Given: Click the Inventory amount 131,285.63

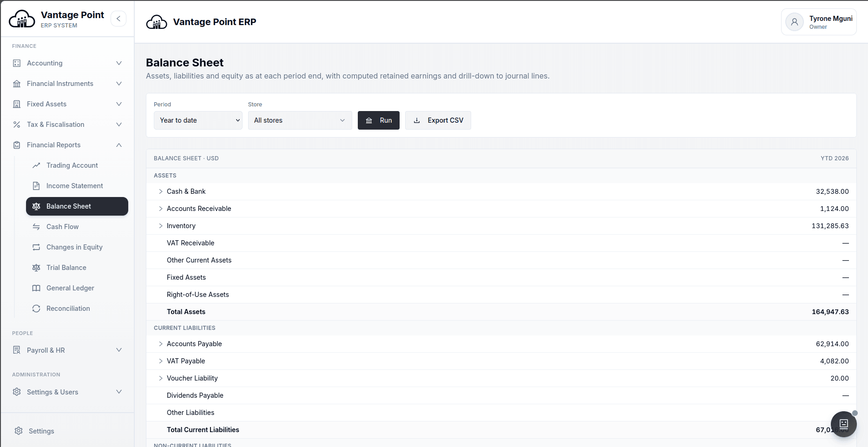Looking at the screenshot, I should coord(830,226).
